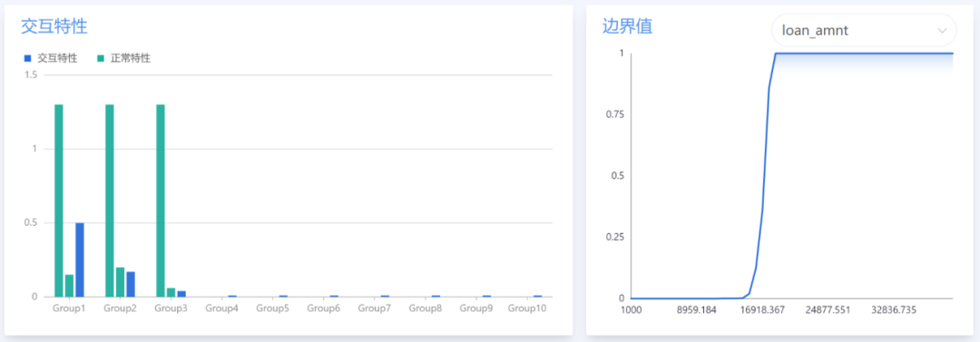Click the tall green bar in Group3
Image resolution: width=980 pixels, height=342 pixels.
point(161,200)
